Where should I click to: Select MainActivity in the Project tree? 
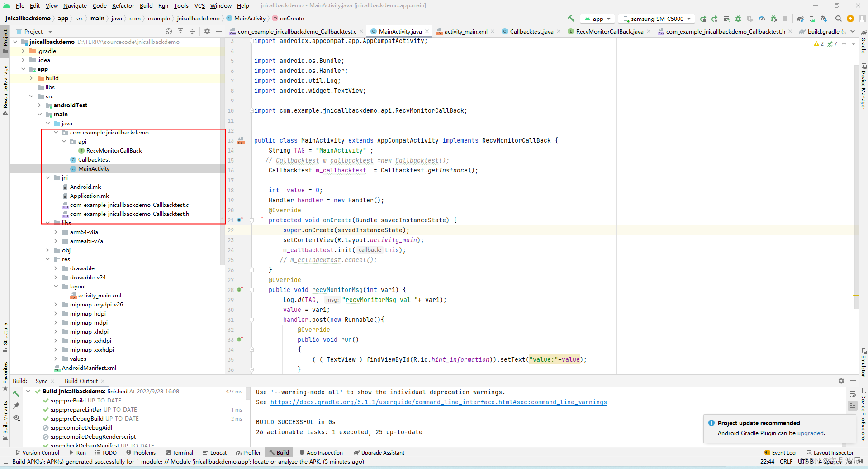93,168
